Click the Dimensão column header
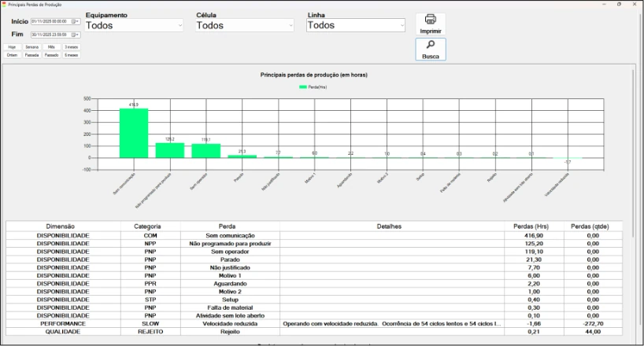Screen dimensions: 644x346 61,226
